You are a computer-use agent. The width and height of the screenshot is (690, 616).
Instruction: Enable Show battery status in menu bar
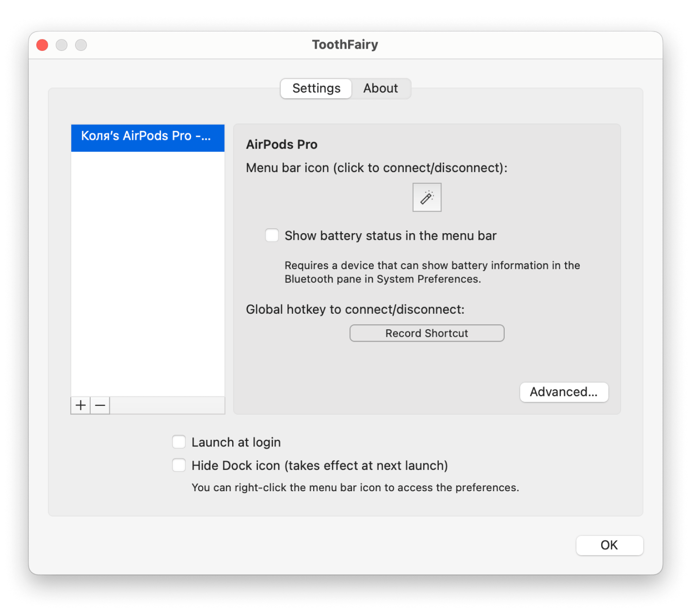click(x=272, y=235)
